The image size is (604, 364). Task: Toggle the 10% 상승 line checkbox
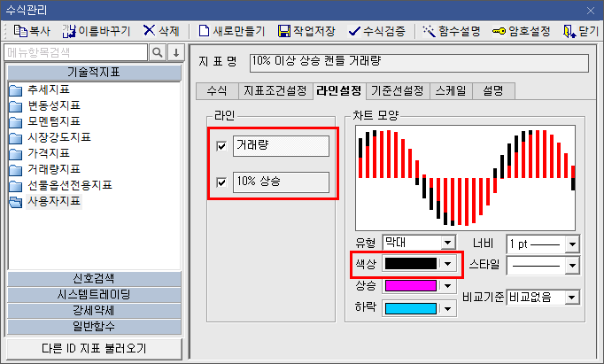pyautogui.click(x=221, y=182)
